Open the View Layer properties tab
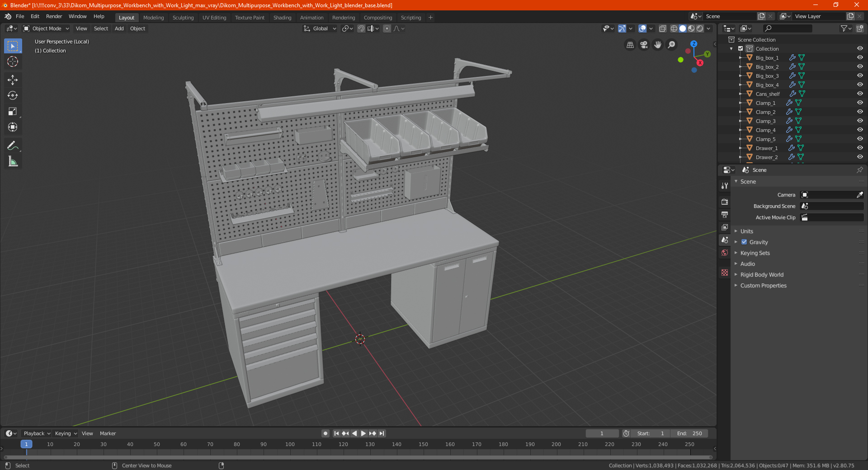Screen dimensions: 868x470 point(725,227)
